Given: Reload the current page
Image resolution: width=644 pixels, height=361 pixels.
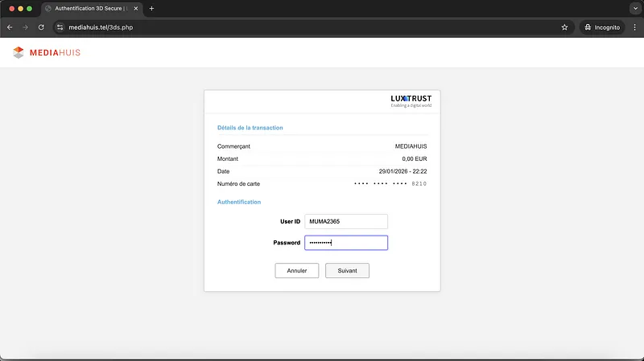Looking at the screenshot, I should (x=41, y=27).
